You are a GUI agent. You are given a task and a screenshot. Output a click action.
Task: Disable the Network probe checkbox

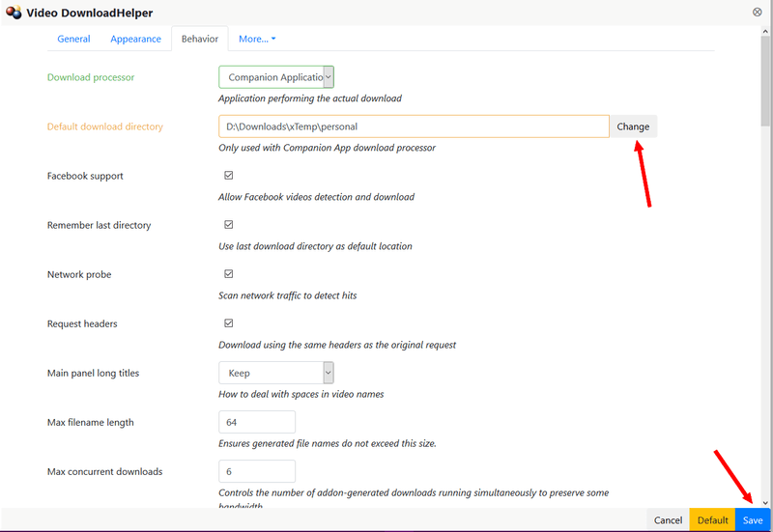click(x=229, y=274)
